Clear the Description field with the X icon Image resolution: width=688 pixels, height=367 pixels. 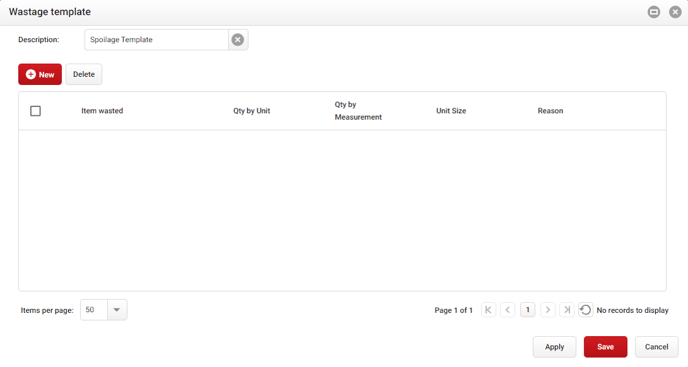(x=238, y=40)
